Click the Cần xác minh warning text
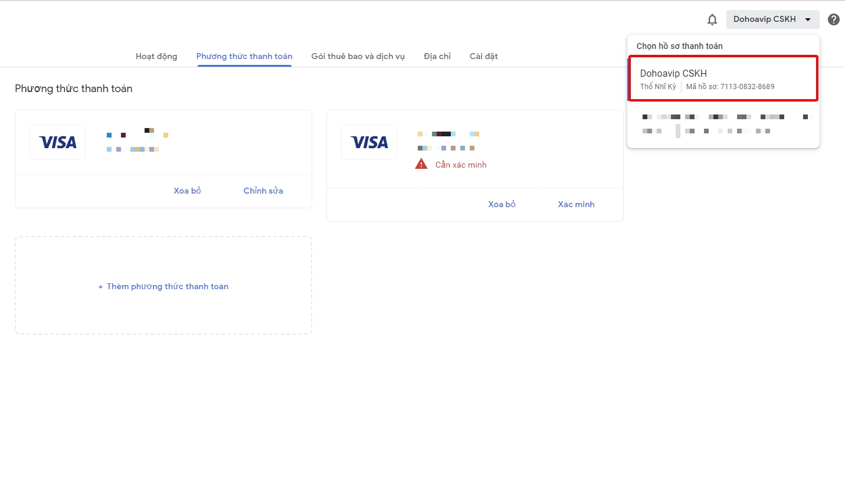 pos(461,165)
